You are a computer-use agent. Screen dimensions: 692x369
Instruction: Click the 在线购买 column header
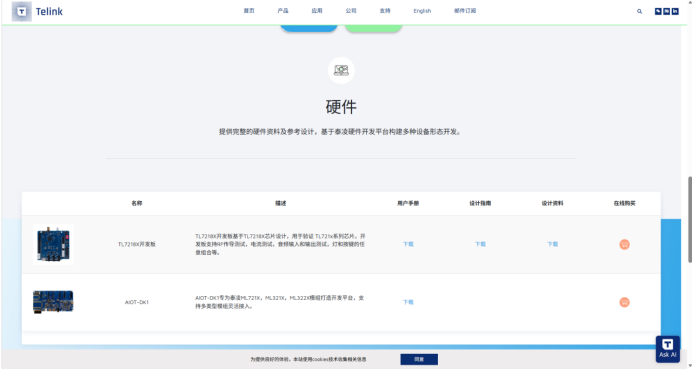point(624,203)
